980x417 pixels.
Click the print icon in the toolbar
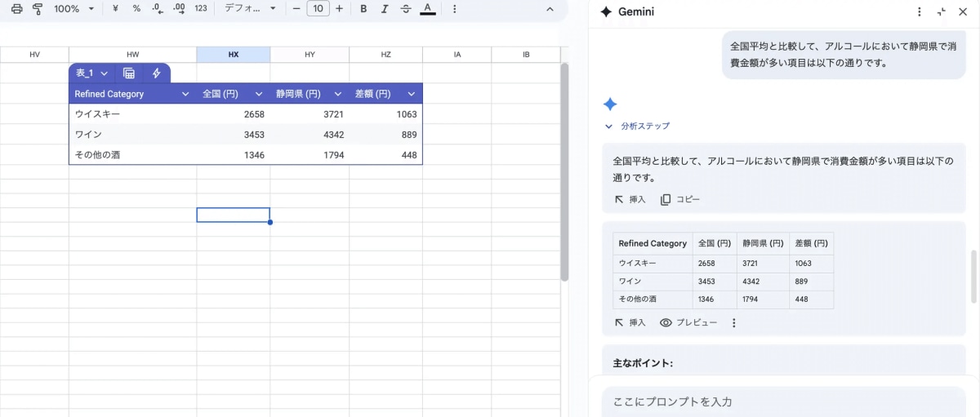16,9
